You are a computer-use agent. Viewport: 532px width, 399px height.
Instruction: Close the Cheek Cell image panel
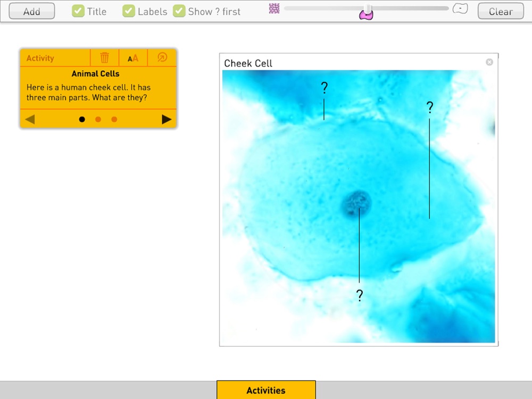489,62
